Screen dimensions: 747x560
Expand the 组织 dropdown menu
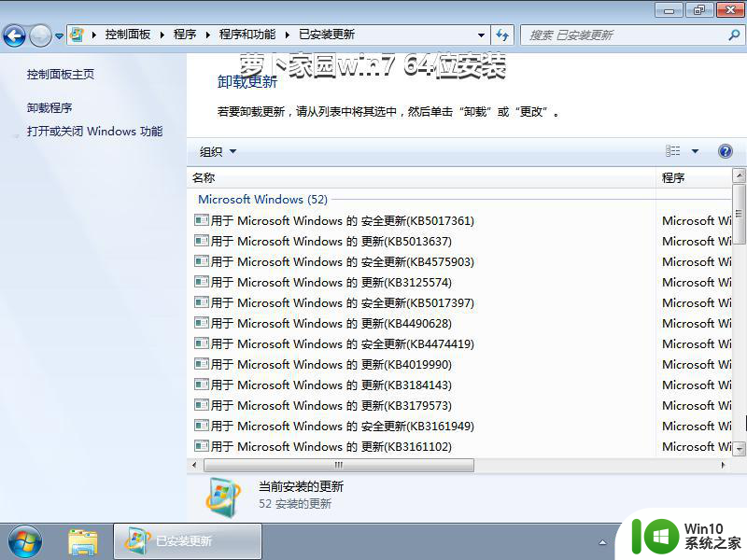click(218, 151)
